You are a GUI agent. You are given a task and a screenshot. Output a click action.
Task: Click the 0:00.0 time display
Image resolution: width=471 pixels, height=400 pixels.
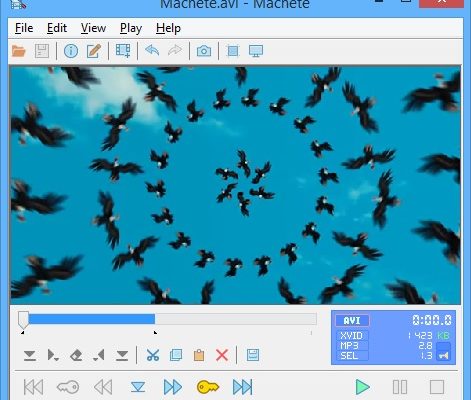(432, 320)
